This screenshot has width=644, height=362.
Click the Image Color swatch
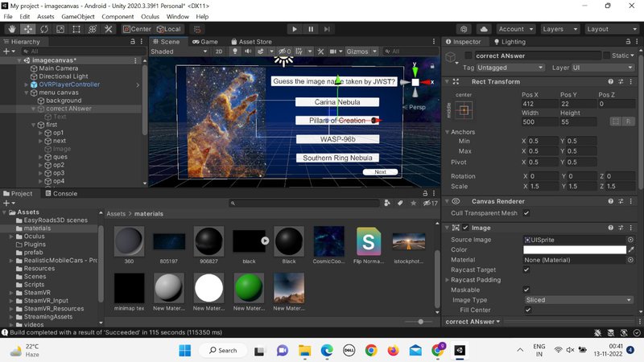[x=574, y=249]
